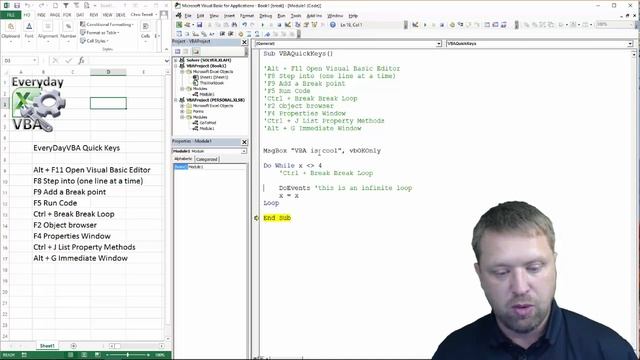
Task: Click the Undo icon in VBA toolbar
Action: click(x=244, y=25)
